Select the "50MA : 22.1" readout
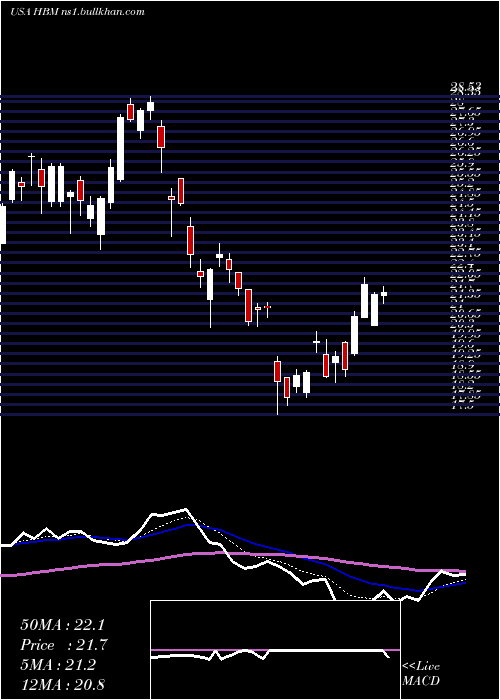The width and height of the screenshot is (500, 700). [x=63, y=625]
